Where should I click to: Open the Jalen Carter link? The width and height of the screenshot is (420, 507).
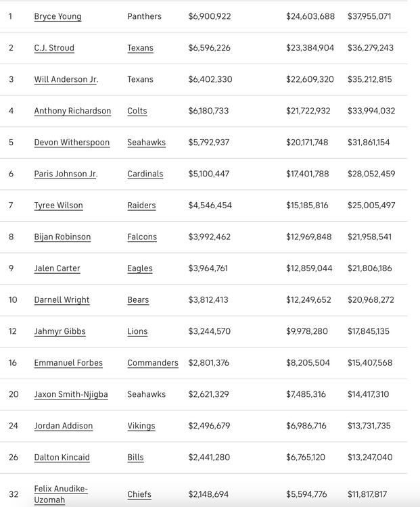pos(57,268)
